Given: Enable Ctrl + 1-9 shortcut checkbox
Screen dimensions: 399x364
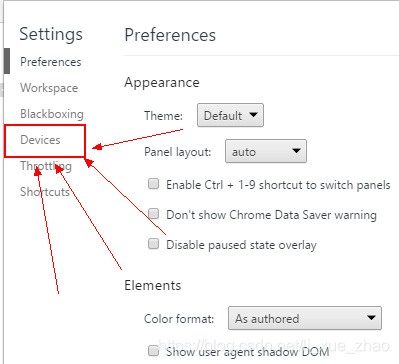Looking at the screenshot, I should (x=153, y=184).
